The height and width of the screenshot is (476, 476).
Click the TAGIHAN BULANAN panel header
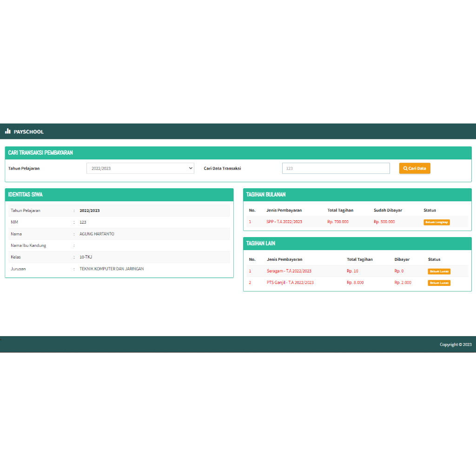pos(357,195)
